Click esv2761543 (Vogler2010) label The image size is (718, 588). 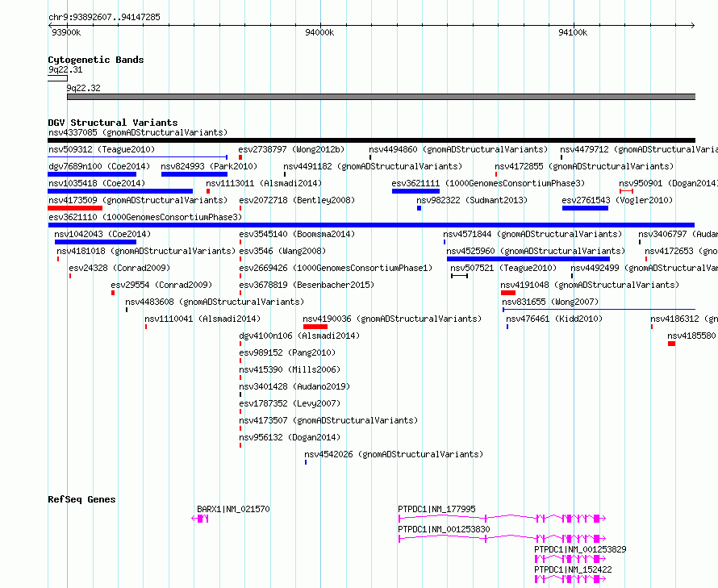coord(617,201)
